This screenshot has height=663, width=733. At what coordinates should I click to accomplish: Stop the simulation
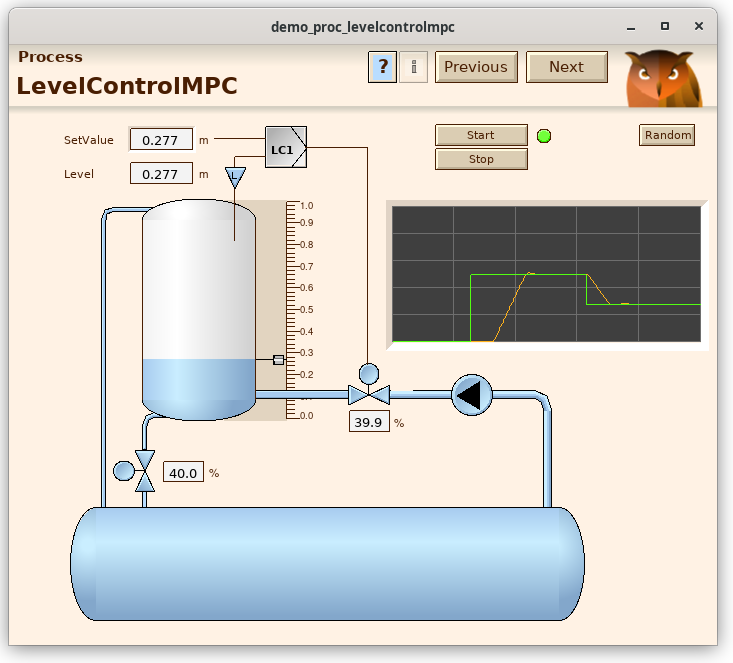click(x=481, y=159)
